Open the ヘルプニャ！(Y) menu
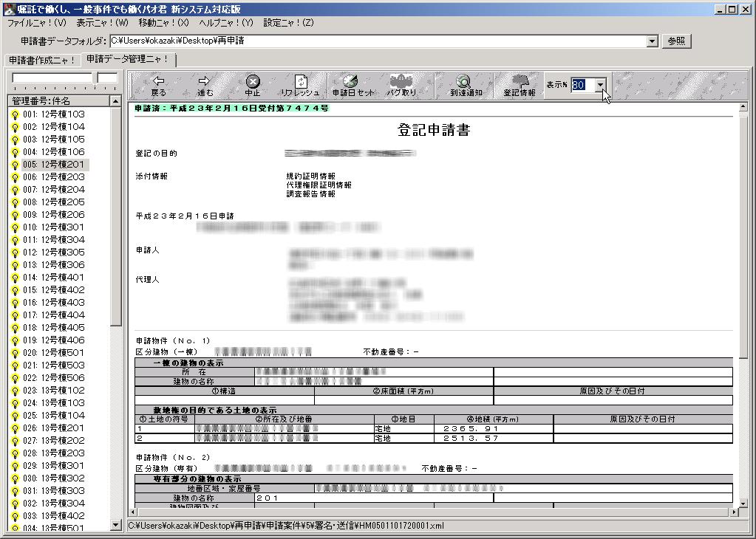This screenshot has height=539, width=756. tap(226, 23)
